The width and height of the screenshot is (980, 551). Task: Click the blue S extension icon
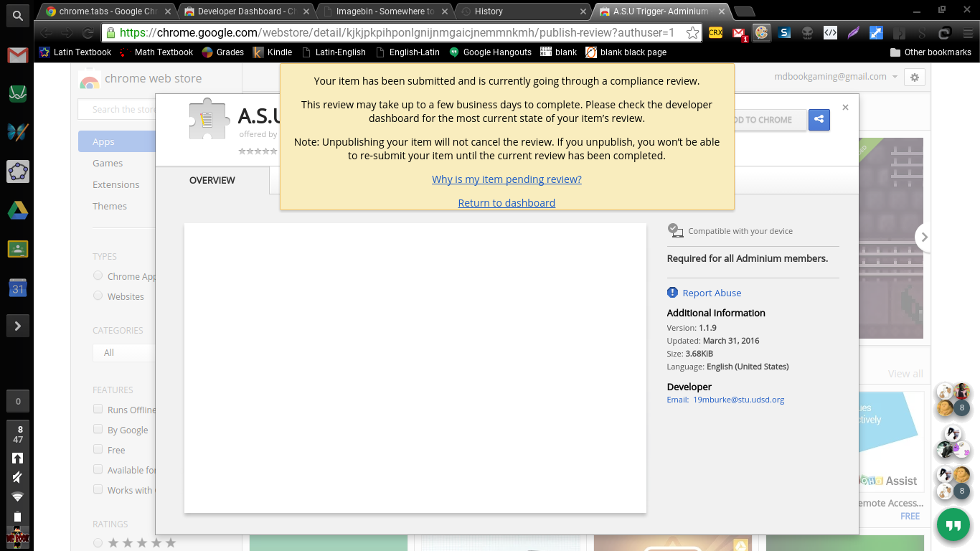click(x=784, y=33)
